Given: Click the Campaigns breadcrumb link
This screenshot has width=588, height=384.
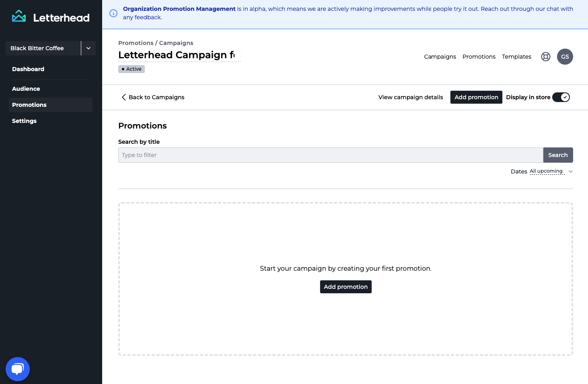Looking at the screenshot, I should click(x=176, y=43).
